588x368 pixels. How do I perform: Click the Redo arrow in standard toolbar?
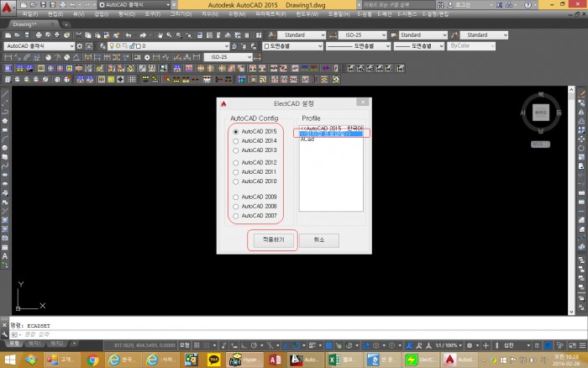tap(143, 35)
